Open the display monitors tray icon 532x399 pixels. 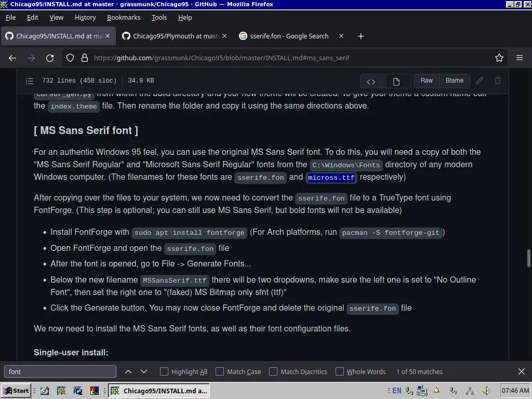tap(422, 391)
